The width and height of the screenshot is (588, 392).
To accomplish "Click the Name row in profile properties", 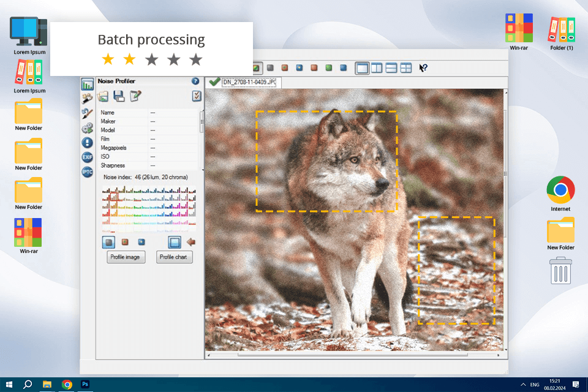I will coord(148,113).
